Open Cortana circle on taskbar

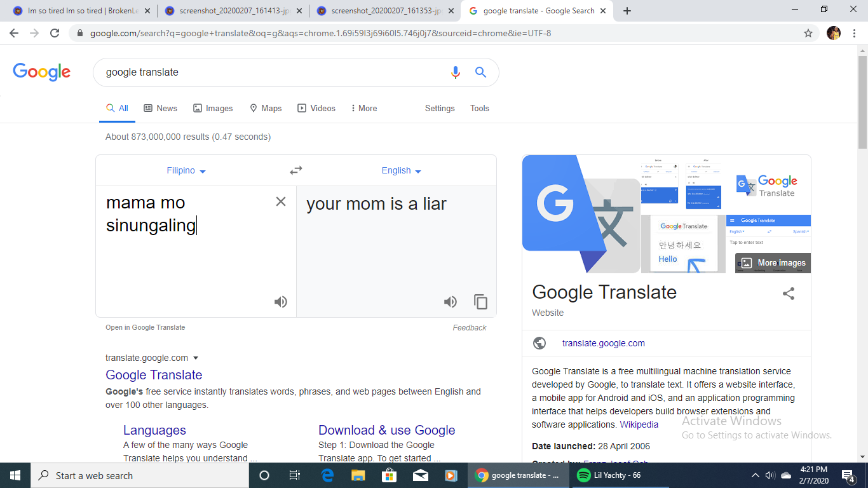(x=264, y=475)
